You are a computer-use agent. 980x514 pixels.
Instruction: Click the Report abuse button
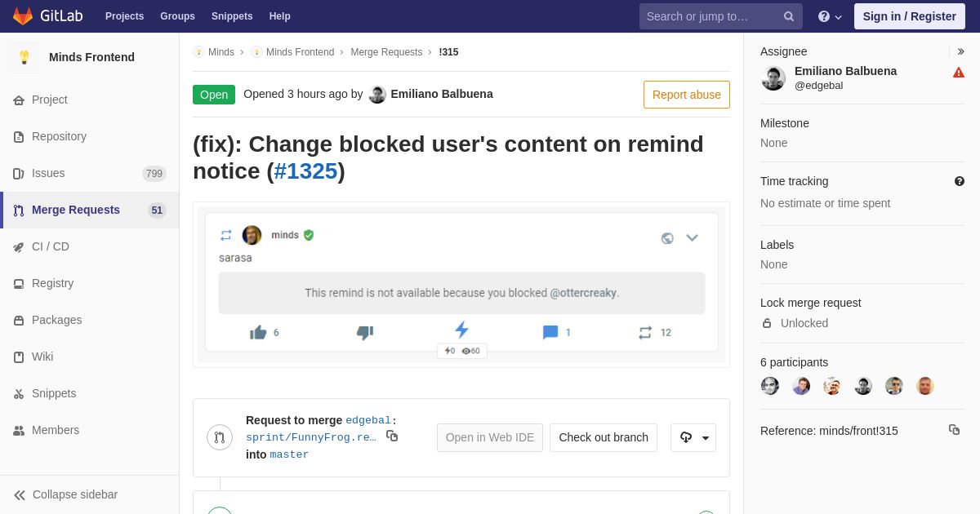[x=687, y=95]
